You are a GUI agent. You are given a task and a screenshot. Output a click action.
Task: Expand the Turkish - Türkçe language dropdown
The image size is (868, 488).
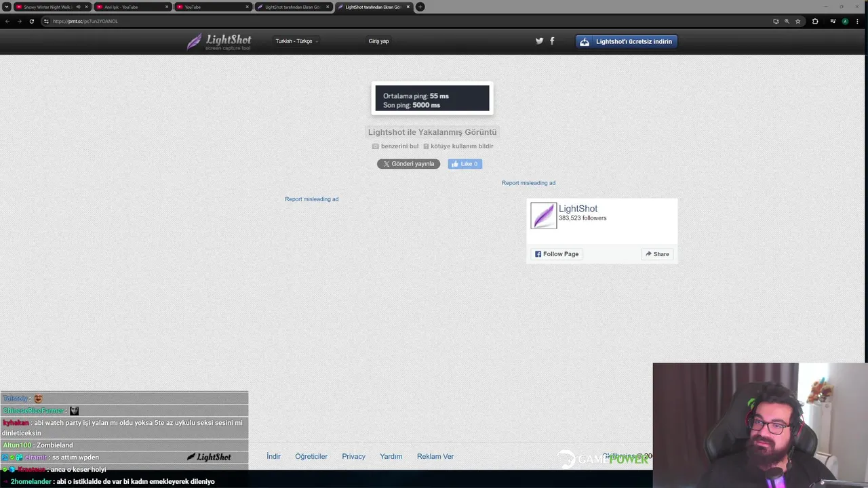coord(296,41)
